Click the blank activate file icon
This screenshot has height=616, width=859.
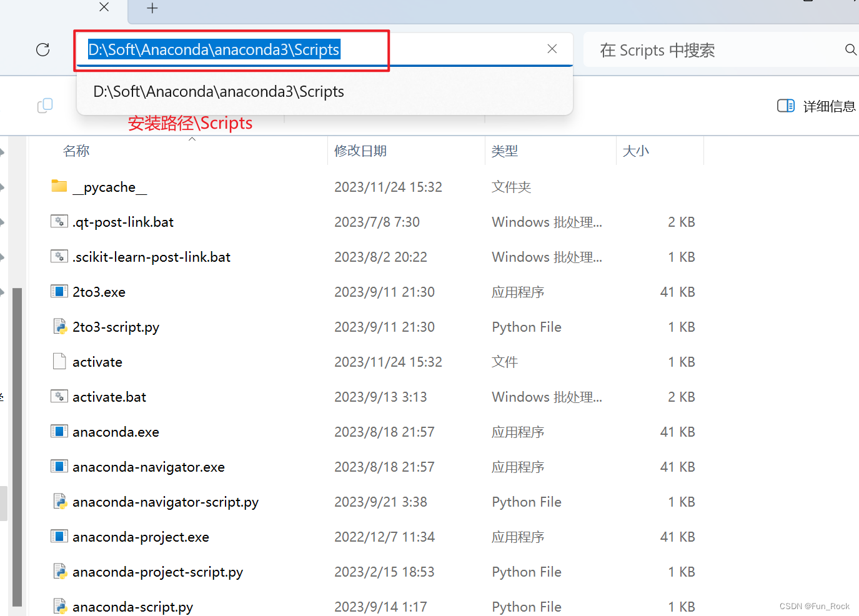(59, 361)
